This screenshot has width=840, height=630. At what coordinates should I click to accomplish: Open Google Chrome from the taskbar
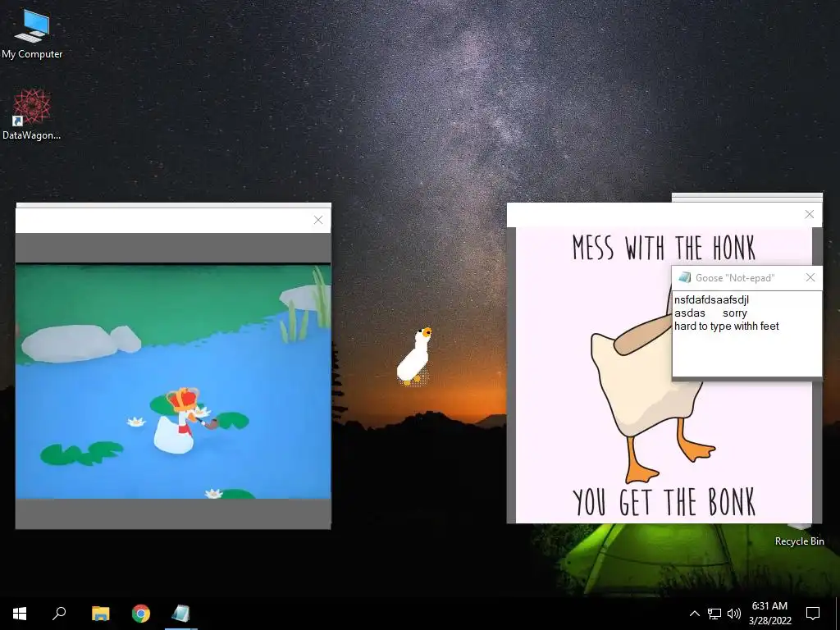click(141, 614)
